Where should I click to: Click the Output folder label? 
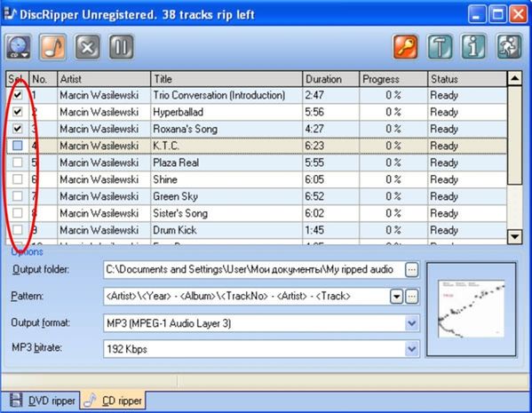click(x=40, y=270)
